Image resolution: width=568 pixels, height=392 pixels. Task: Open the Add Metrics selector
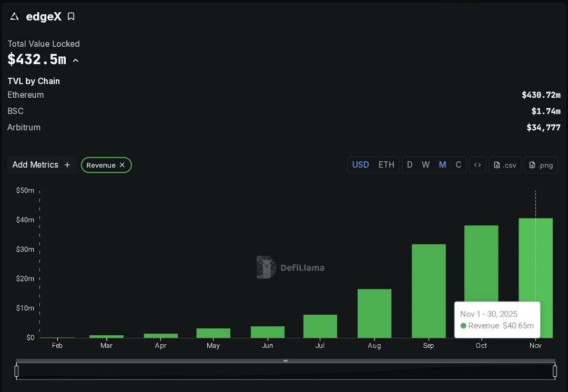click(37, 164)
